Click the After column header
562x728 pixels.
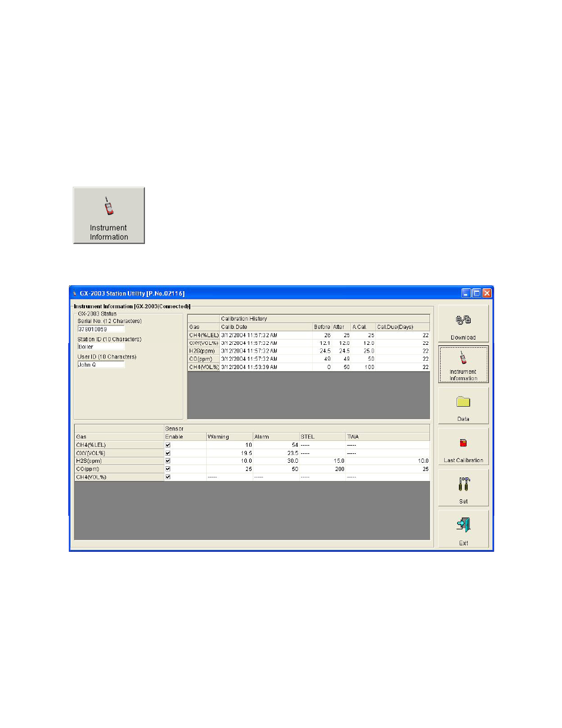[342, 327]
